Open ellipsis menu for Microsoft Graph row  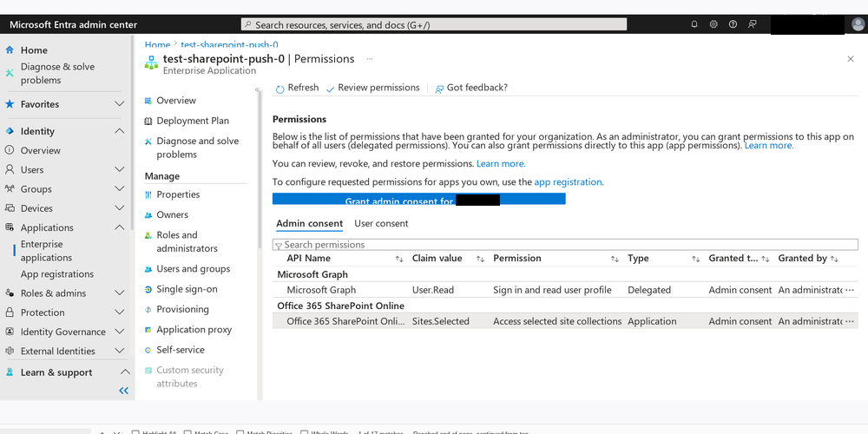(x=850, y=290)
